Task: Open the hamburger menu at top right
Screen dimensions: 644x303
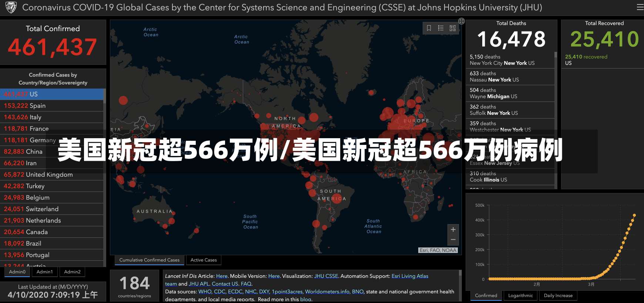Action: (x=640, y=7)
